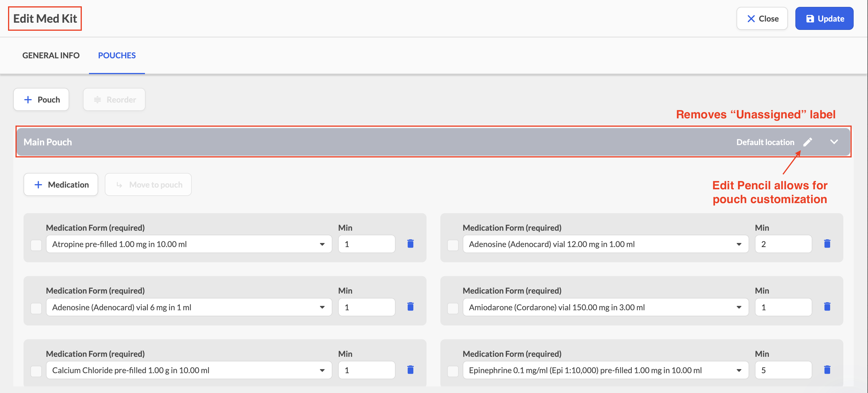Select the Pouches tab
Image resolution: width=868 pixels, height=393 pixels.
pos(117,55)
